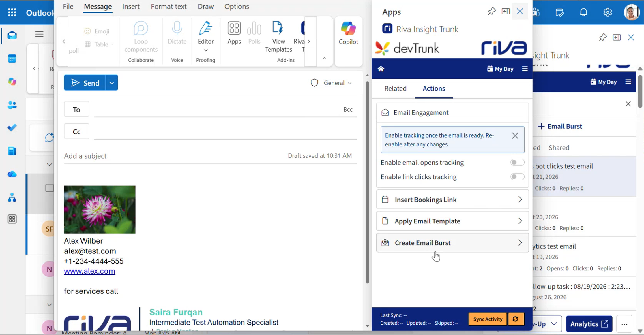Click the compose area vertical scrollbar

(367, 182)
